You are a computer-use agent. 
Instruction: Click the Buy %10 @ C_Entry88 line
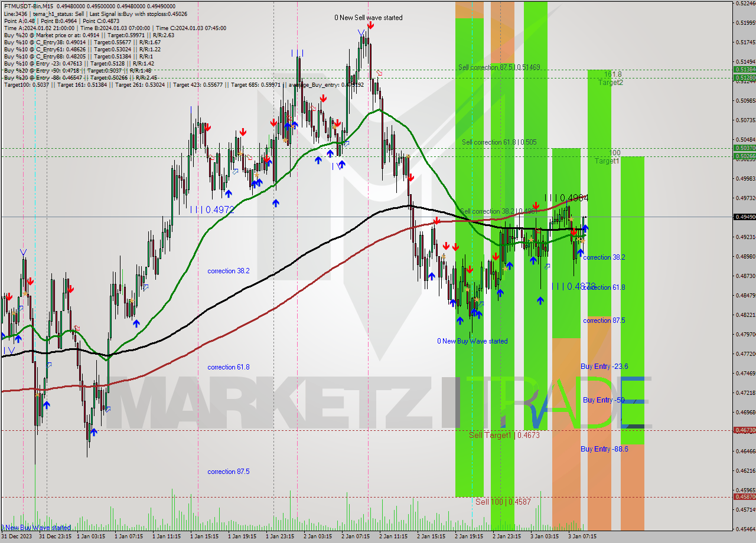[78, 56]
